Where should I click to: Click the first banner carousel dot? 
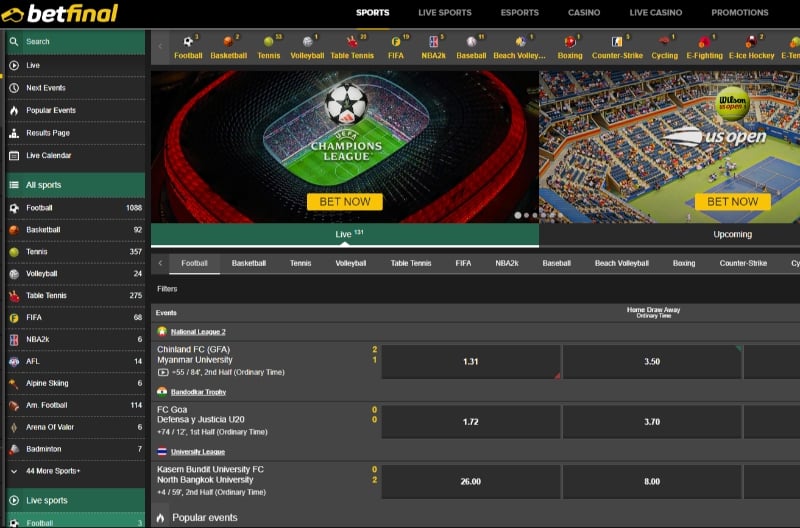518,215
